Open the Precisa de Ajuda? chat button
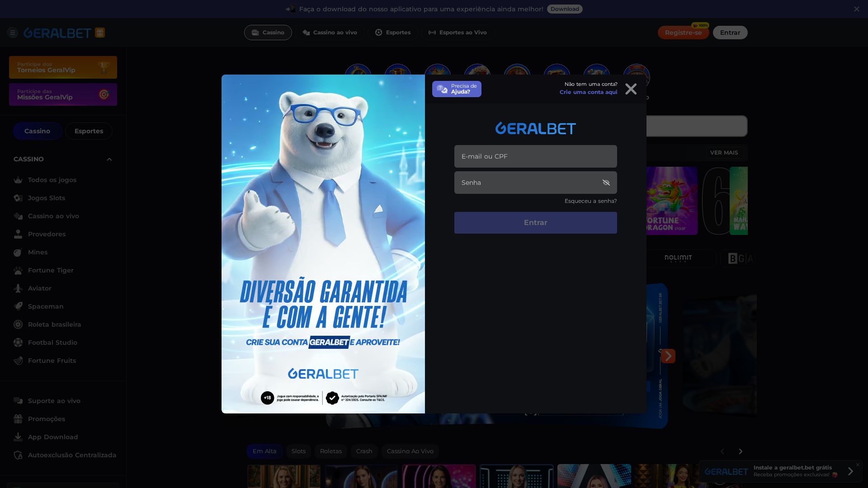868x488 pixels. coord(457,89)
